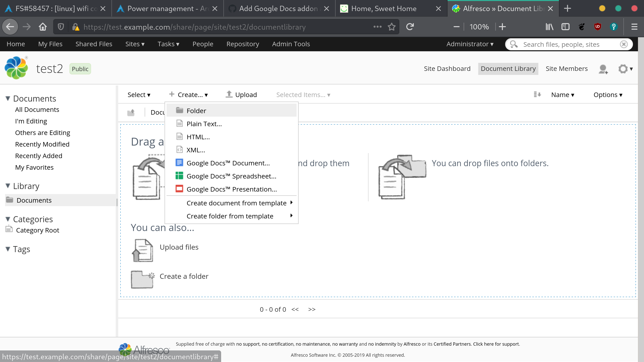Collapse the Documents section in the sidebar
Viewport: 644px width, 362px height.
(x=8, y=99)
